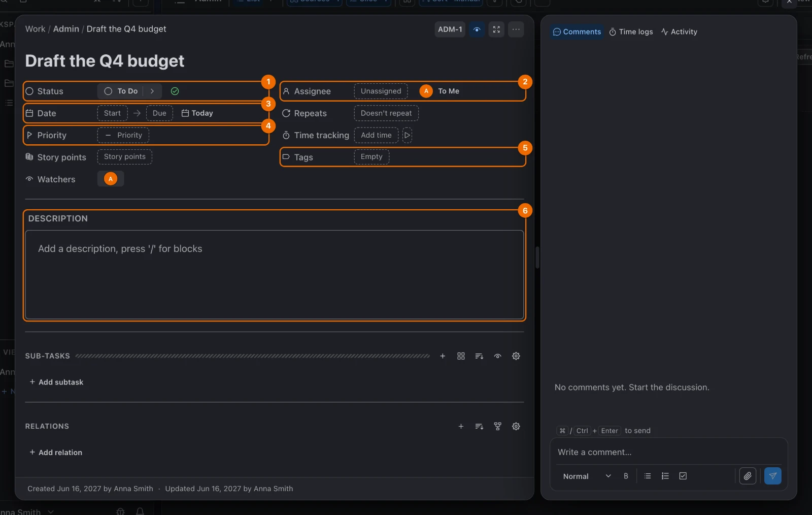Screen dimensions: 812x515
Task: Click the Write a comment field
Action: 668,452
